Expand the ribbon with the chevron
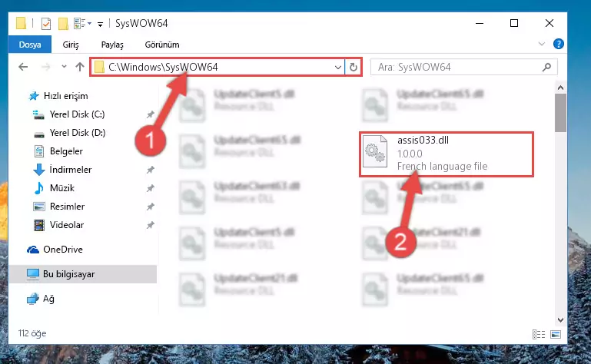The height and width of the screenshot is (364, 591). [542, 44]
